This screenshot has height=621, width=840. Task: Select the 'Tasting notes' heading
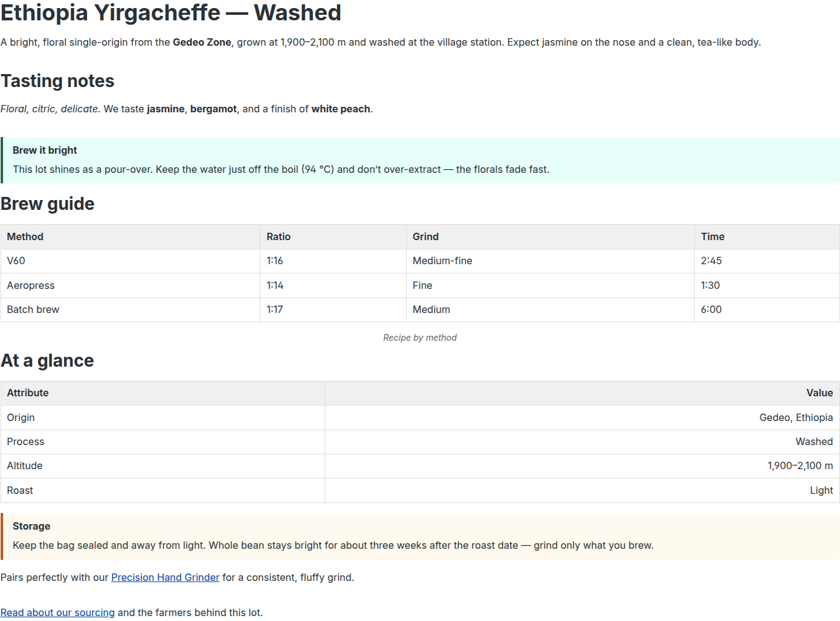(57, 81)
